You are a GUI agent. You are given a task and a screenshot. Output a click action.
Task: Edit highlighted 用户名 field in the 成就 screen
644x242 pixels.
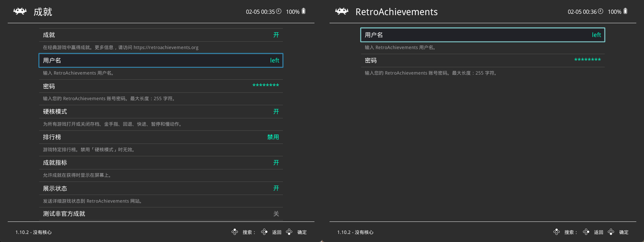click(x=161, y=61)
